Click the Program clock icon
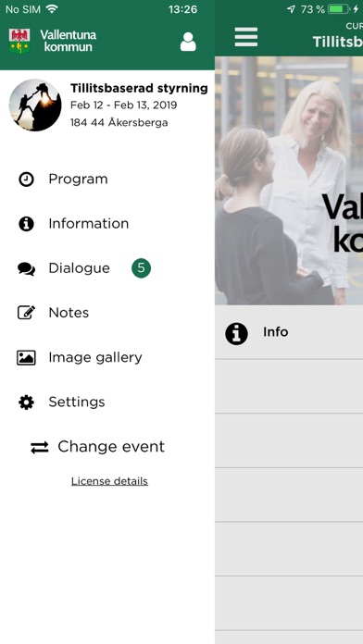The image size is (363, 644). coord(26,180)
